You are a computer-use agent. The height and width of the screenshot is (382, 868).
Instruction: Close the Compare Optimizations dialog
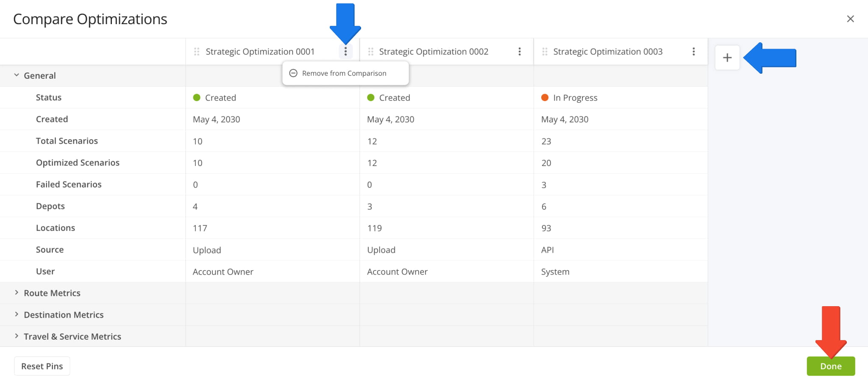coord(850,19)
